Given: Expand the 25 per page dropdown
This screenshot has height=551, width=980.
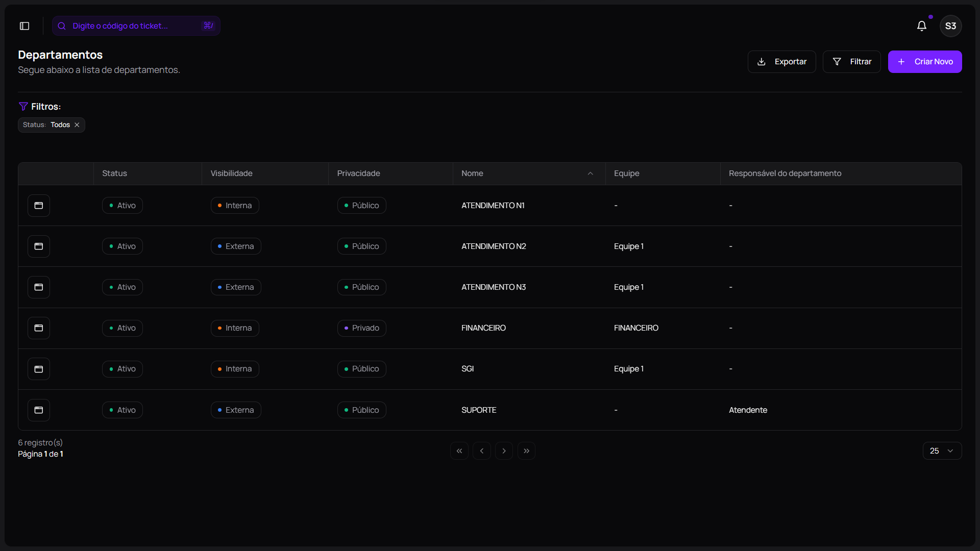Looking at the screenshot, I should coord(942,451).
